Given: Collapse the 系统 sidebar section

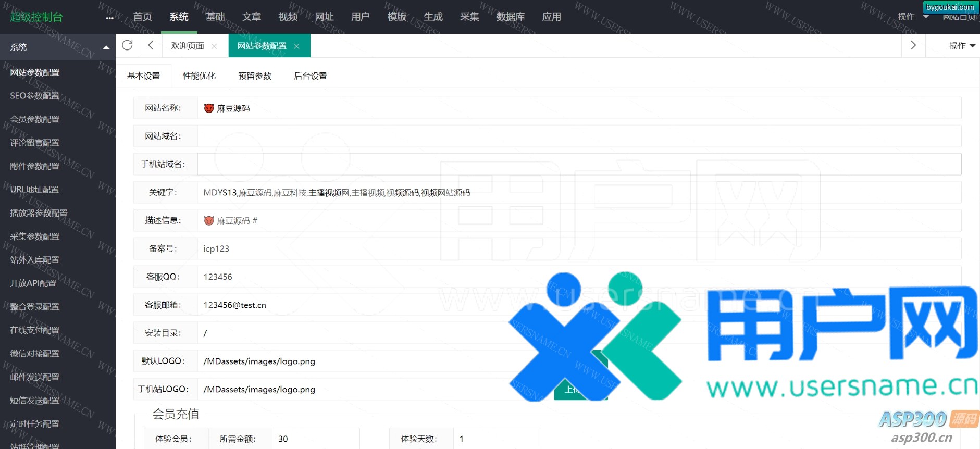Looking at the screenshot, I should tap(106, 47).
